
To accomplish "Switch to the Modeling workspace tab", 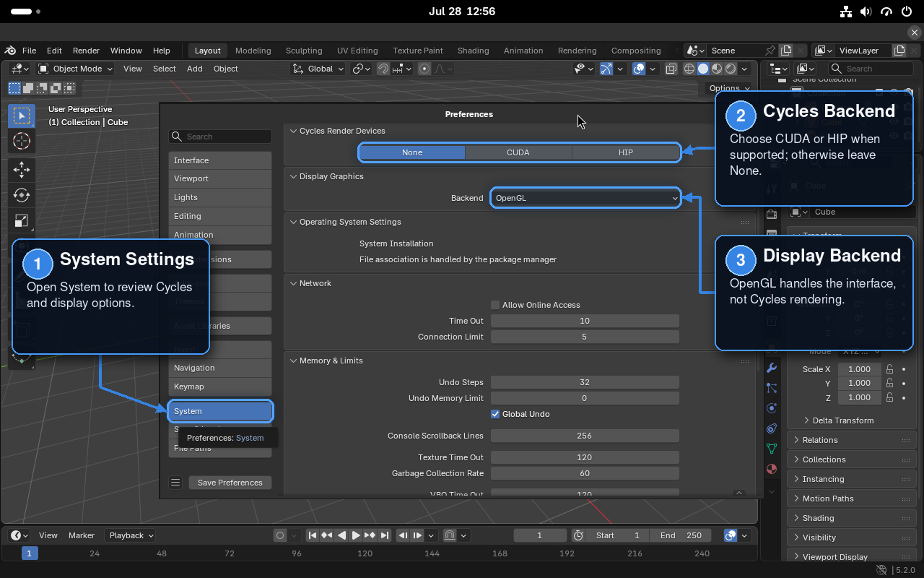I will tap(253, 51).
